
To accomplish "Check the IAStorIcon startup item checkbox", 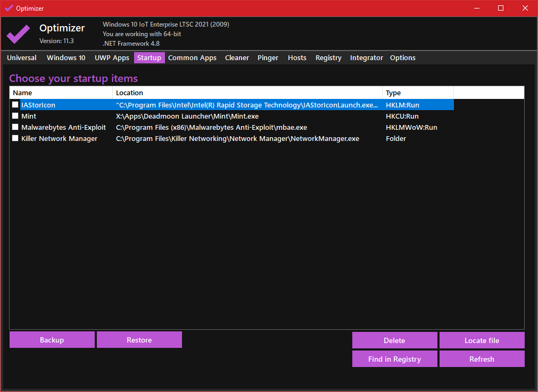I will click(15, 105).
